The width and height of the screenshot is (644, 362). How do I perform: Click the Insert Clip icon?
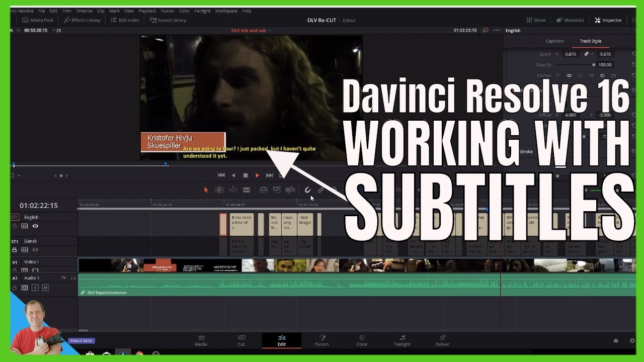click(263, 190)
